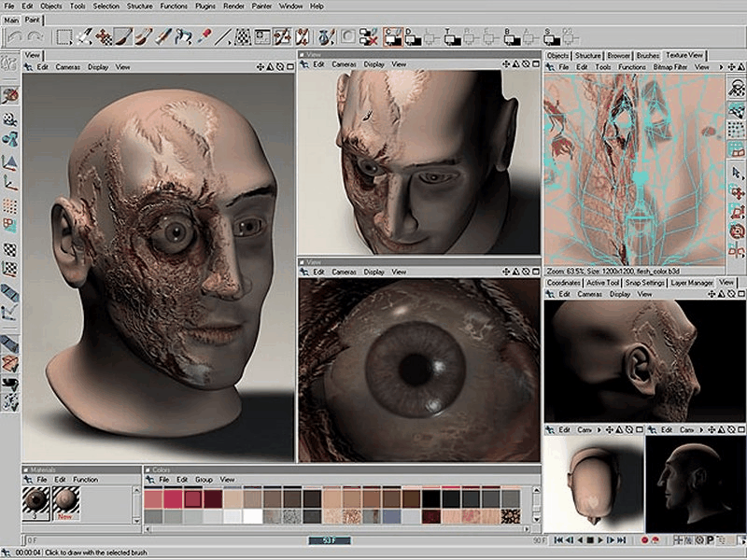
Task: Stop animation playback
Action: (590, 540)
